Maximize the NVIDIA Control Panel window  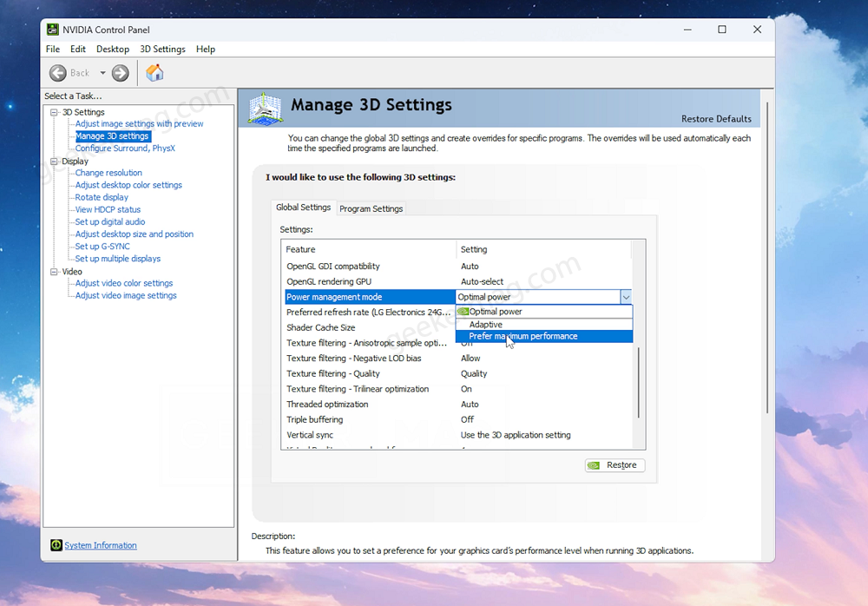click(x=722, y=30)
